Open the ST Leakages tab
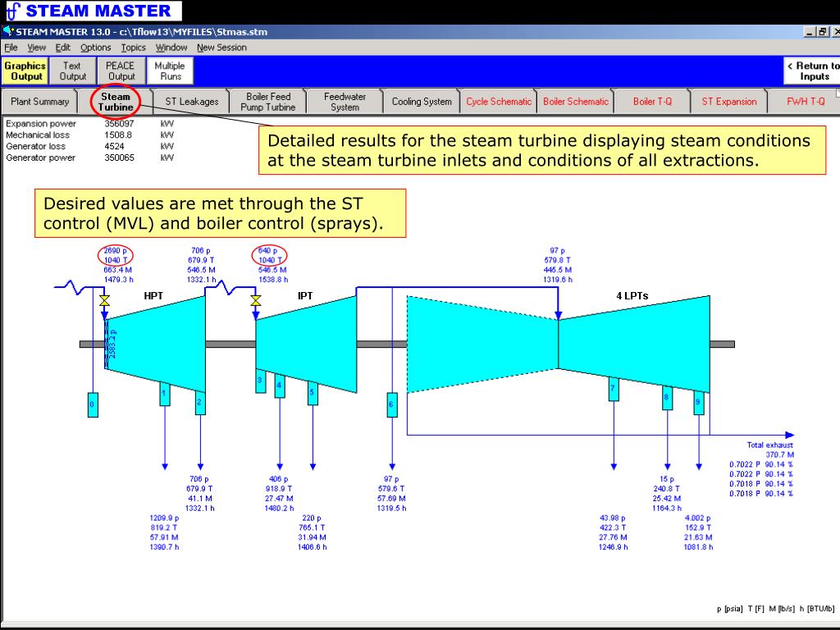840x630 pixels. 192,101
